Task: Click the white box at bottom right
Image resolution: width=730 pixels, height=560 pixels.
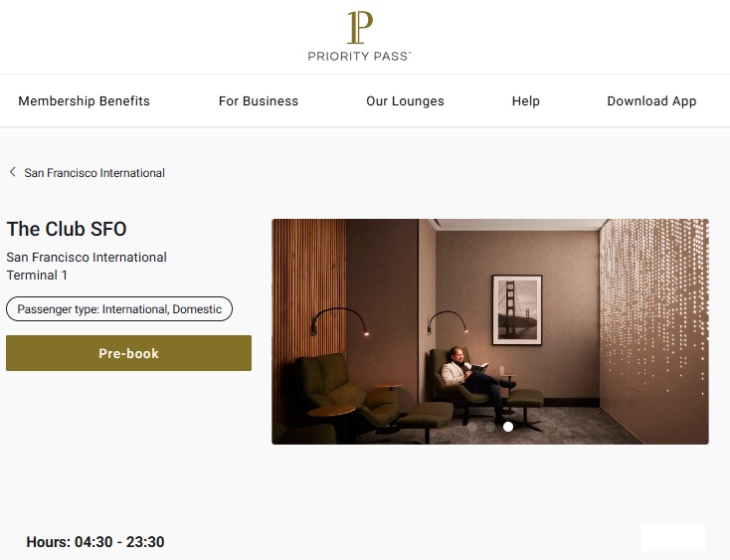Action: pyautogui.click(x=673, y=538)
